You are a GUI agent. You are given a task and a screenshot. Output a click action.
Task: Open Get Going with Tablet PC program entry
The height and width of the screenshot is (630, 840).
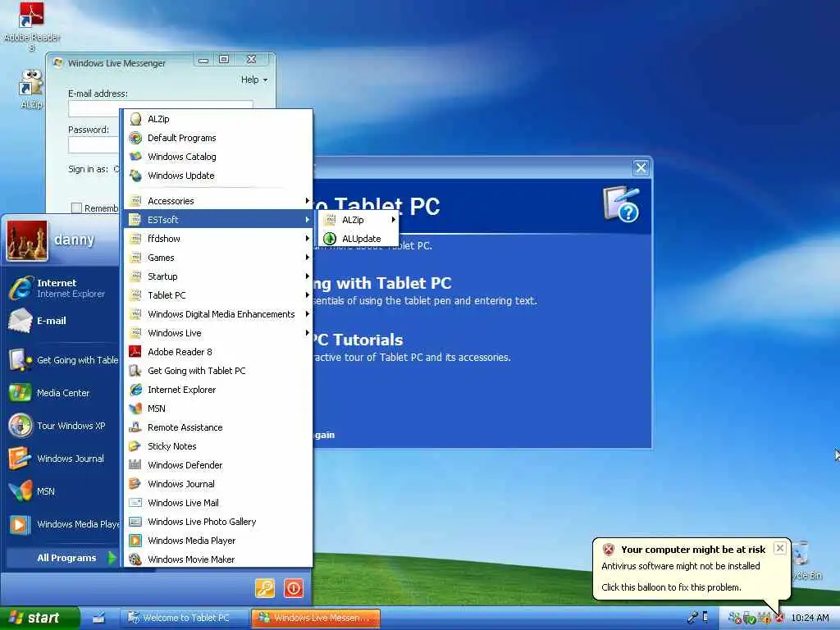click(217, 370)
